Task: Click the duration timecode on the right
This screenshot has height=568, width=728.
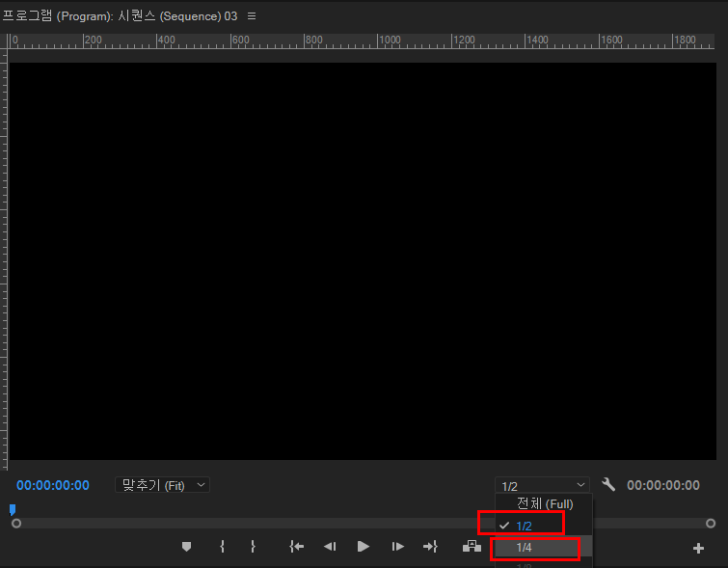Action: tap(663, 485)
